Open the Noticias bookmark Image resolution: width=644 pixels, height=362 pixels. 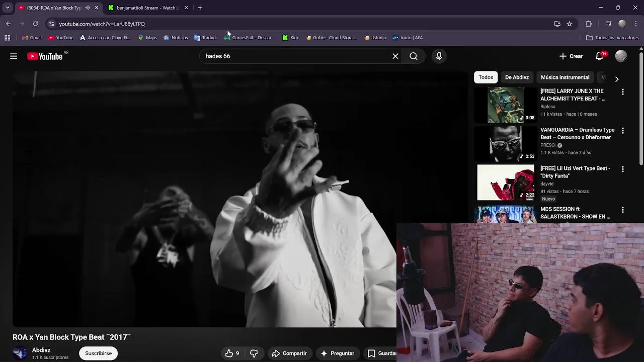176,38
